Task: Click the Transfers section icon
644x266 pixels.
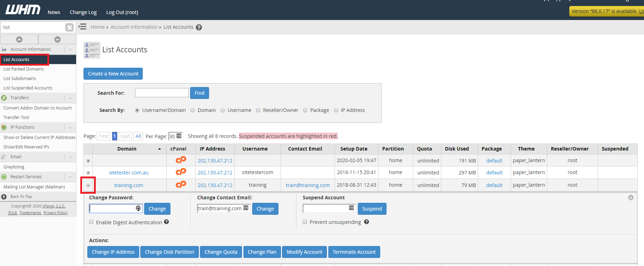Action: (x=4, y=98)
